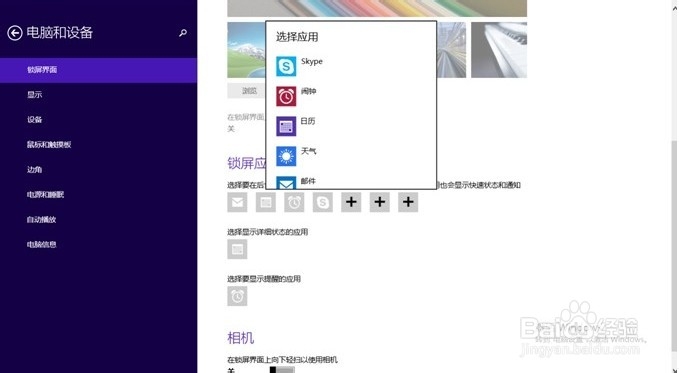This screenshot has height=373, width=679.
Task: Choose the 日历 calendar icon in the popup
Action: click(x=286, y=126)
